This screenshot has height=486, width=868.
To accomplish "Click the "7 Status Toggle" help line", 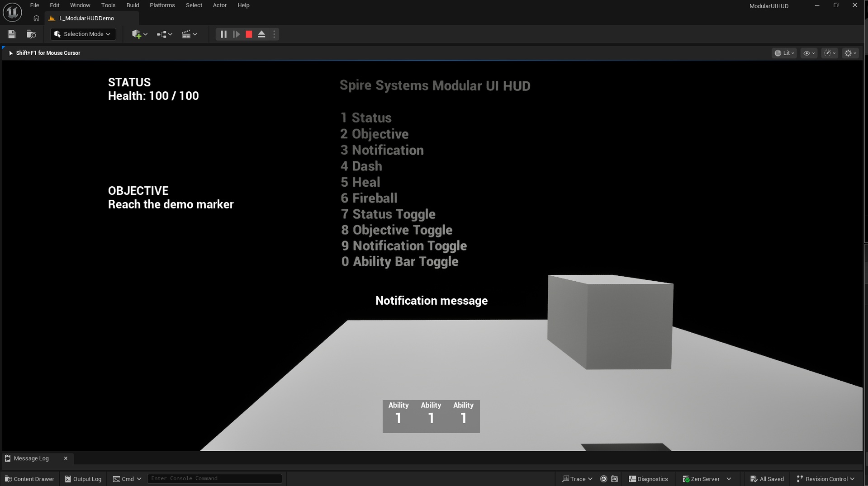I will (x=388, y=214).
